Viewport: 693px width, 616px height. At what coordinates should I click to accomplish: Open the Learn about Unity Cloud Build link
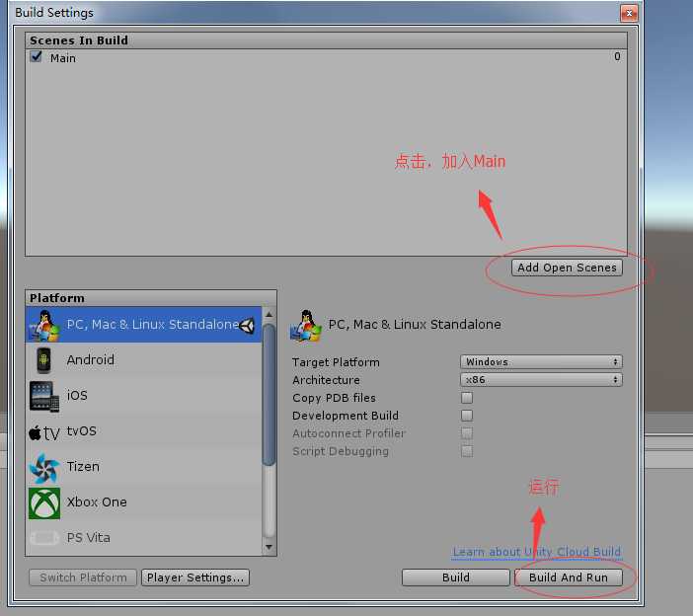pyautogui.click(x=537, y=552)
